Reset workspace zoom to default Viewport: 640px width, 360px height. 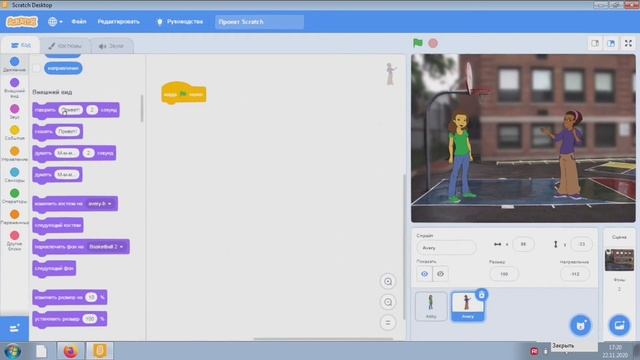388,323
